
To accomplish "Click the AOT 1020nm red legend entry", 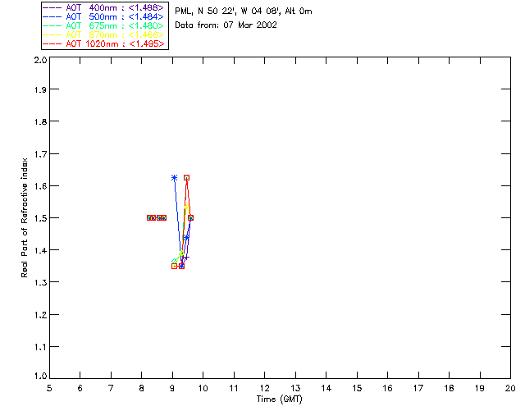I will point(103,43).
